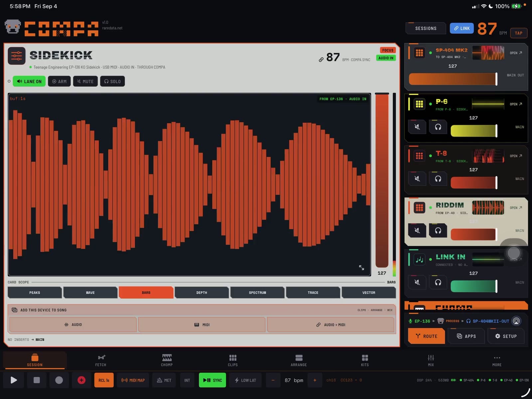This screenshot has width=532, height=399.
Task: Monitor RIDDIM with headphones icon
Action: click(438, 230)
